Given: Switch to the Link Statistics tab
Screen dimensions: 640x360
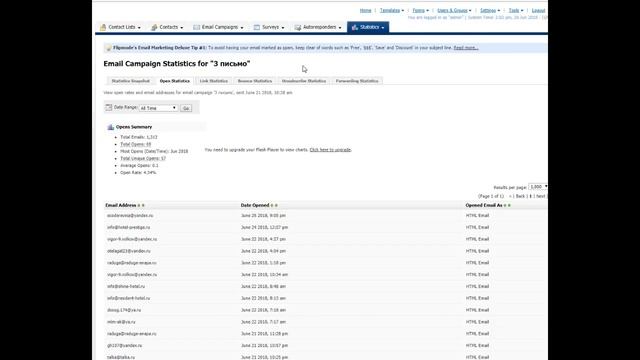Looking at the screenshot, I should [x=213, y=81].
